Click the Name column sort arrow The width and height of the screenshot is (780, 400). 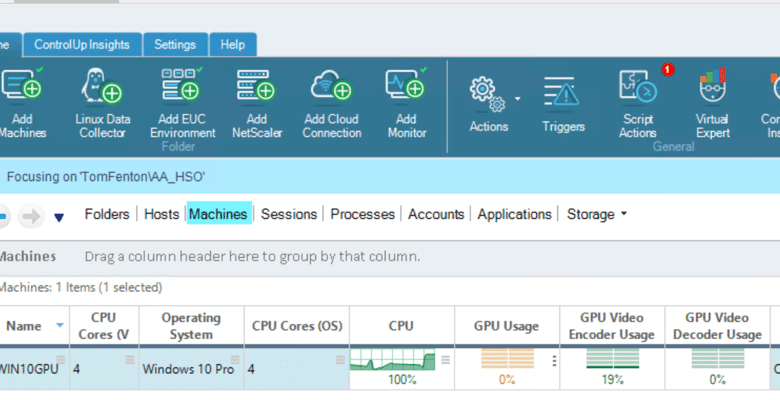click(x=60, y=326)
